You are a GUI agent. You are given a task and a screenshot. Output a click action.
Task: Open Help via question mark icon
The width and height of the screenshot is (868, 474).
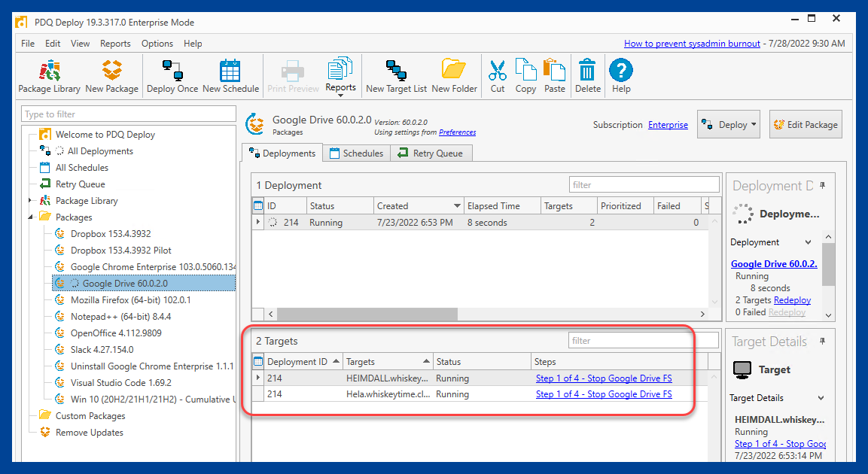(620, 76)
